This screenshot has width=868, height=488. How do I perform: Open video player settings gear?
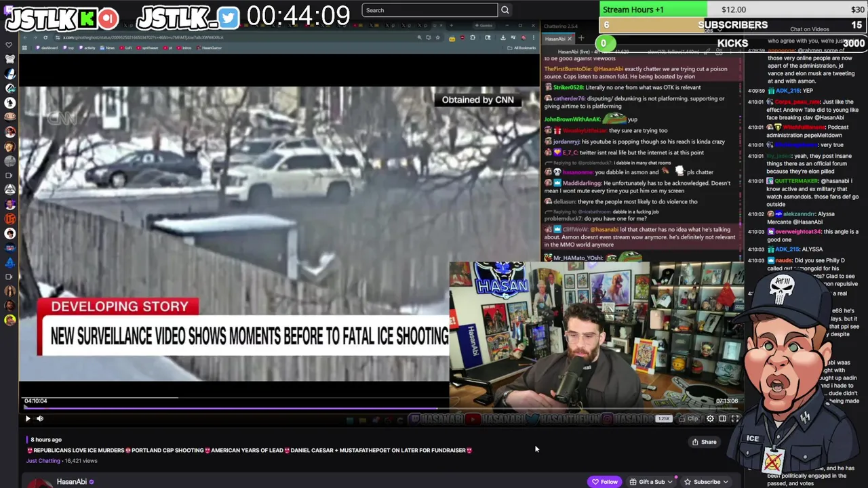pyautogui.click(x=710, y=418)
